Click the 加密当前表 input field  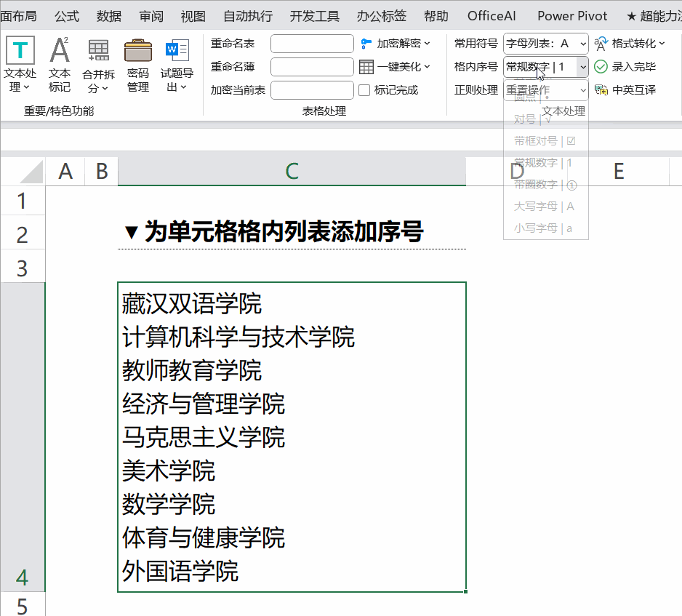tap(312, 90)
